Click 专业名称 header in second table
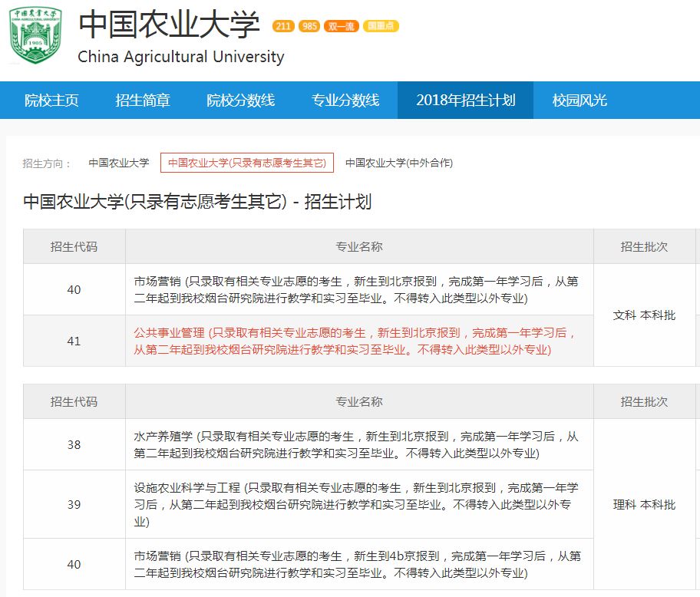This screenshot has width=700, height=597. (359, 401)
